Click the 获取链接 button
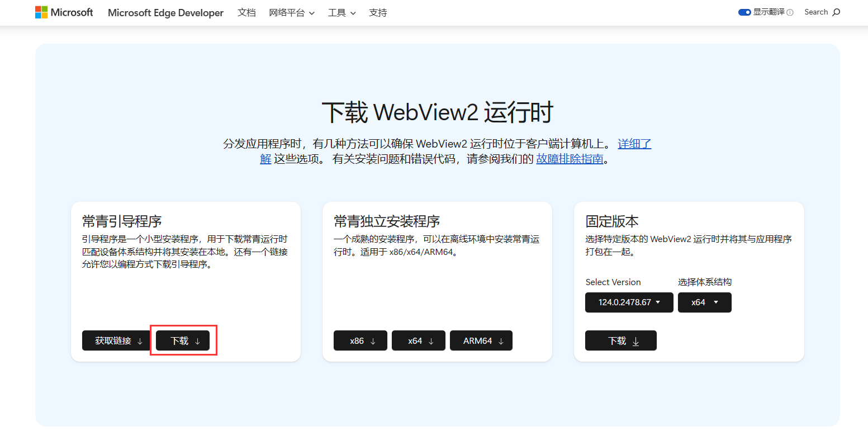This screenshot has height=445, width=868. 116,340
